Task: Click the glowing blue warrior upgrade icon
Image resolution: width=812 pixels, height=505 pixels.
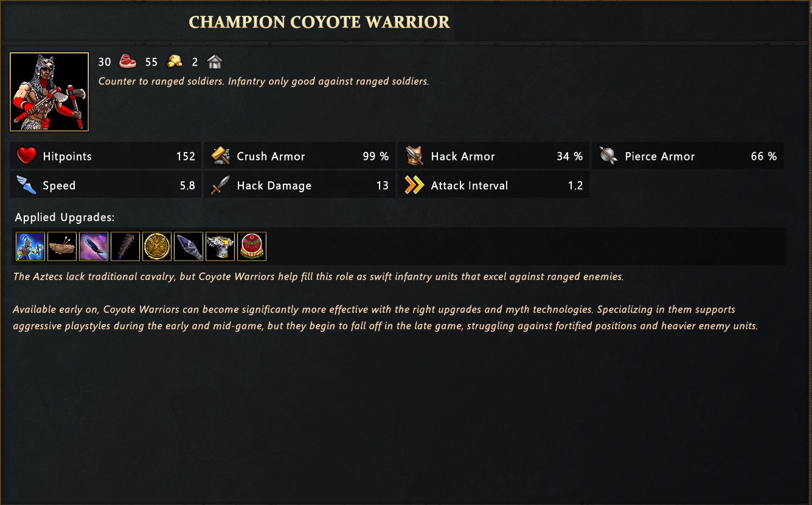Action: tap(30, 246)
